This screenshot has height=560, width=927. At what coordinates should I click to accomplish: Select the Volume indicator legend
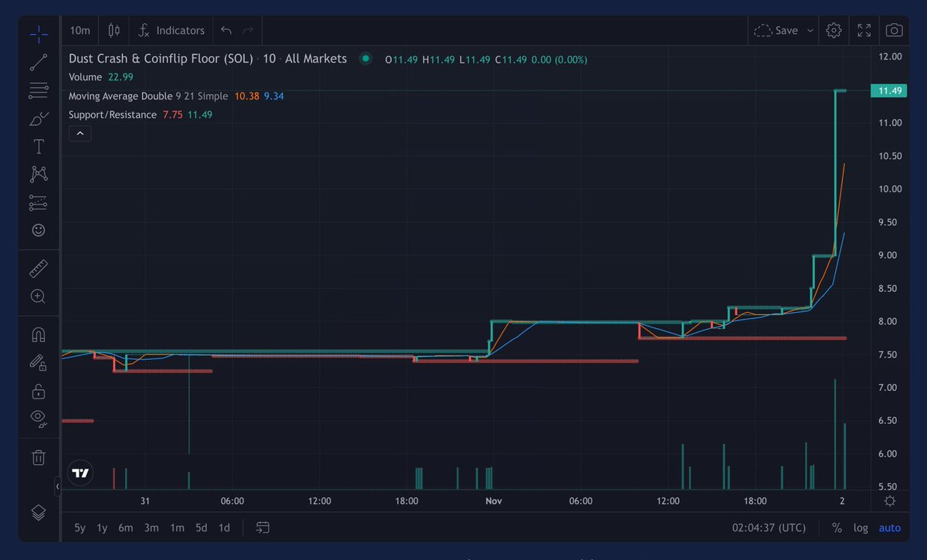click(x=85, y=77)
